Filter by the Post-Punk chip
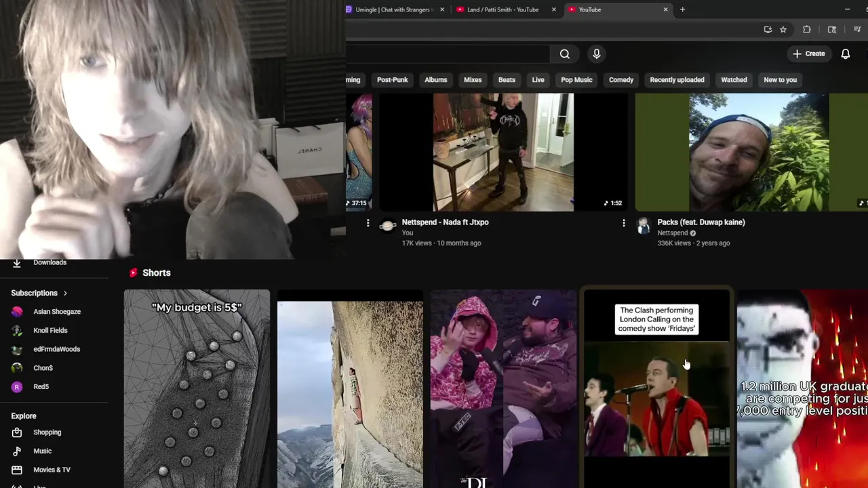The image size is (868, 488). 392,80
